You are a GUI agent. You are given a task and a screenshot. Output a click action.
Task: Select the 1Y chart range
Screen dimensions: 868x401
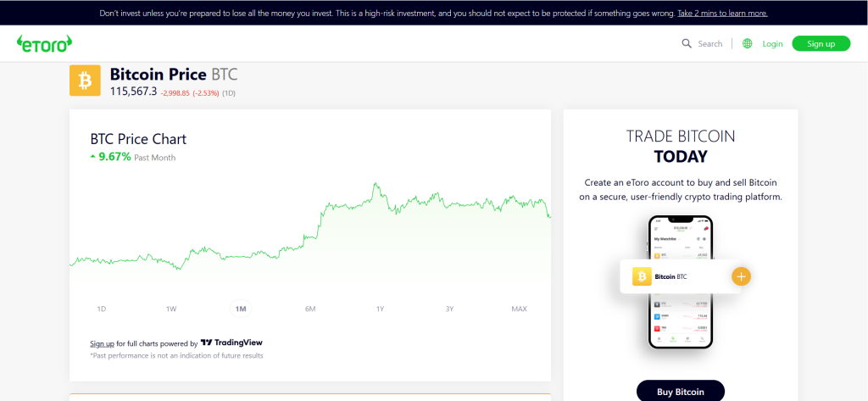pyautogui.click(x=380, y=309)
